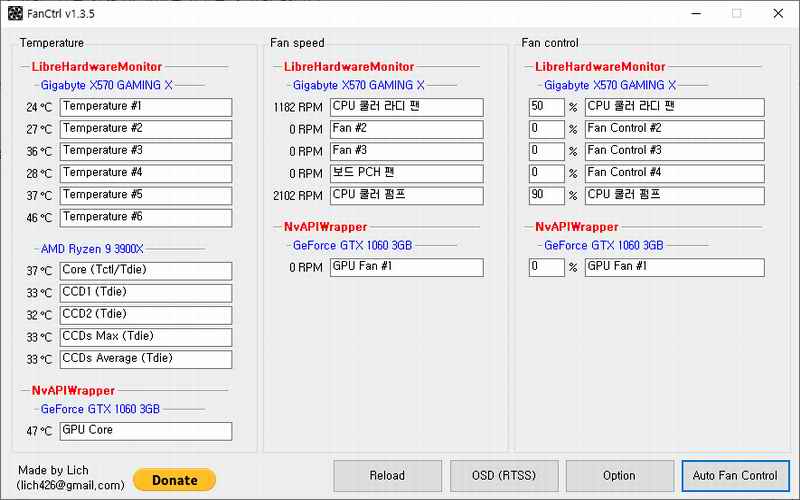Screen dimensions: 800x500
Task: Select the Core (Tctl/Tdie) name field
Action: (x=145, y=271)
